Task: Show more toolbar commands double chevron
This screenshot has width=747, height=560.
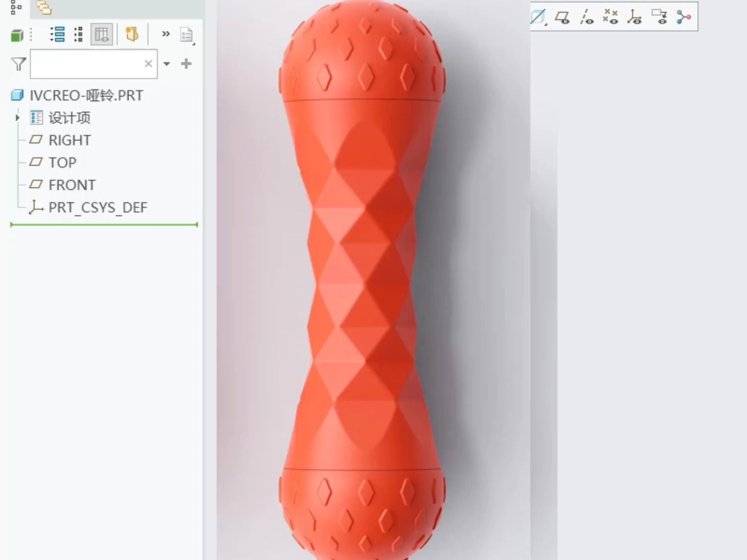Action: coord(166,34)
